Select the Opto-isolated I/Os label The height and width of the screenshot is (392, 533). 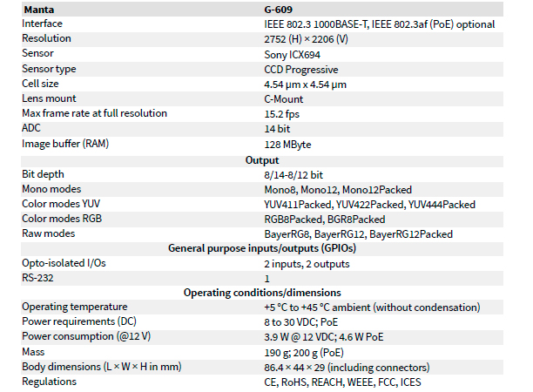[64, 263]
